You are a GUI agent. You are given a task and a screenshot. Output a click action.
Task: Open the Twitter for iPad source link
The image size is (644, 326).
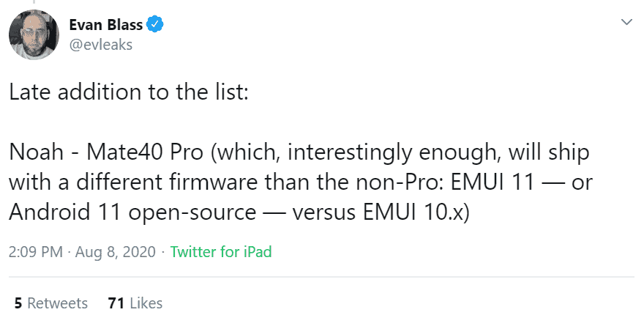220,252
